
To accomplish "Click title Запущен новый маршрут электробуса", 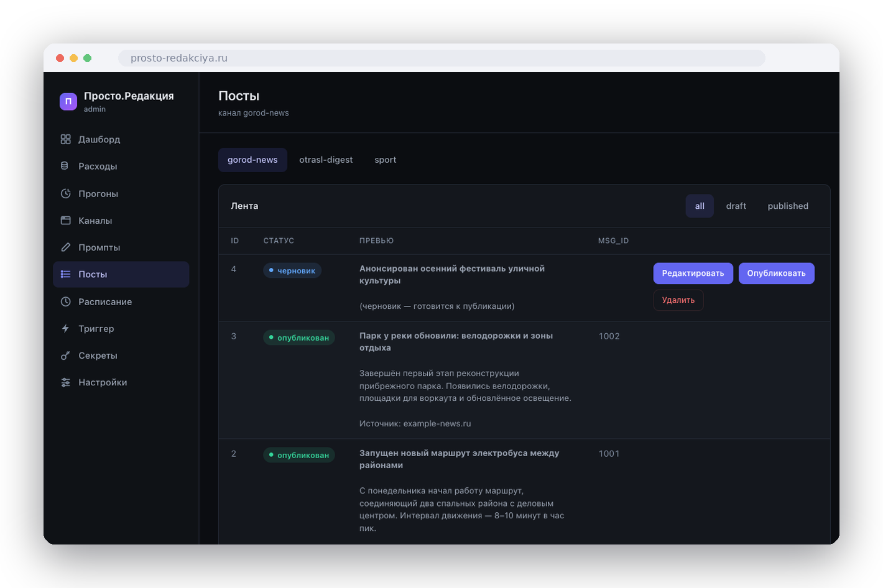I will (x=460, y=459).
